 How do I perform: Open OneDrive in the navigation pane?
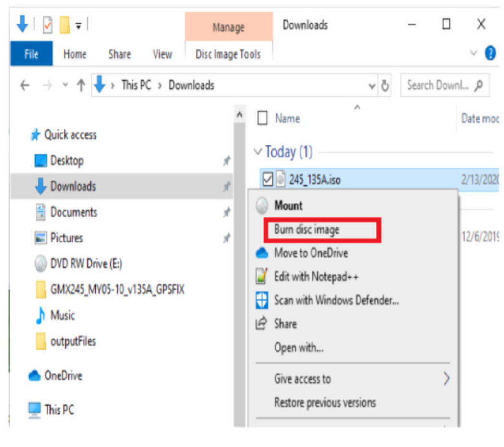tap(63, 375)
